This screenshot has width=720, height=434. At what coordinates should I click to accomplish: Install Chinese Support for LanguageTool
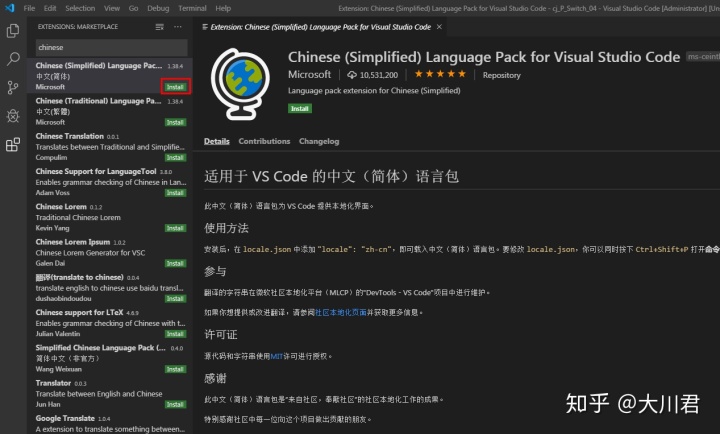tap(175, 193)
